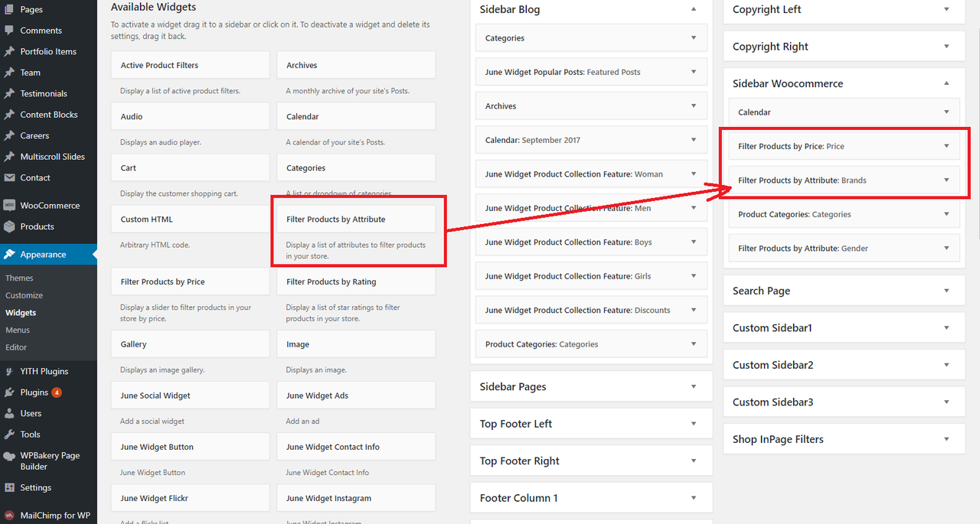Expand Product Collection Feature: Woman widget
980x524 pixels.
[694, 174]
